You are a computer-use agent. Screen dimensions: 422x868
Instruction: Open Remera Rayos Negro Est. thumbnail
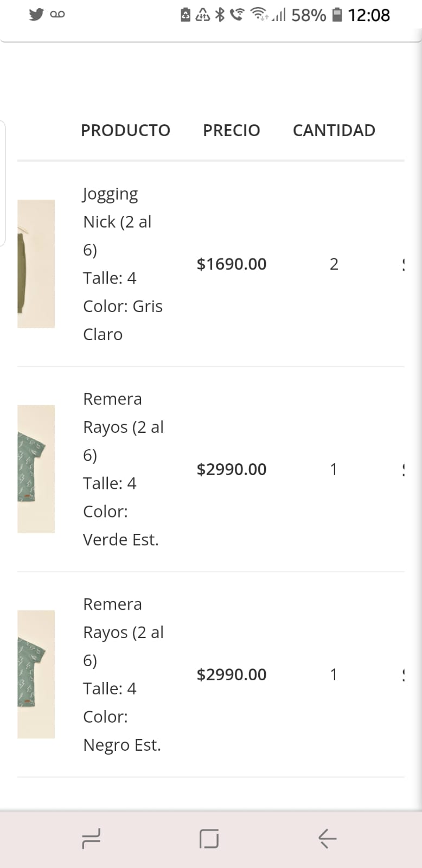36,674
